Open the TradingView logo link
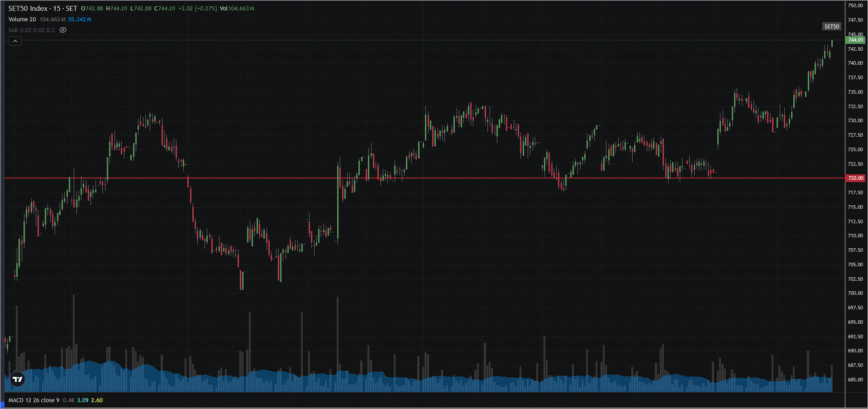The width and height of the screenshot is (868, 409). pyautogui.click(x=18, y=379)
